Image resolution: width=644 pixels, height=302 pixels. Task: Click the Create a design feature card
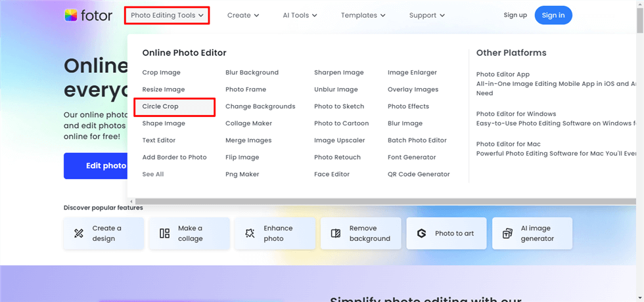point(104,234)
